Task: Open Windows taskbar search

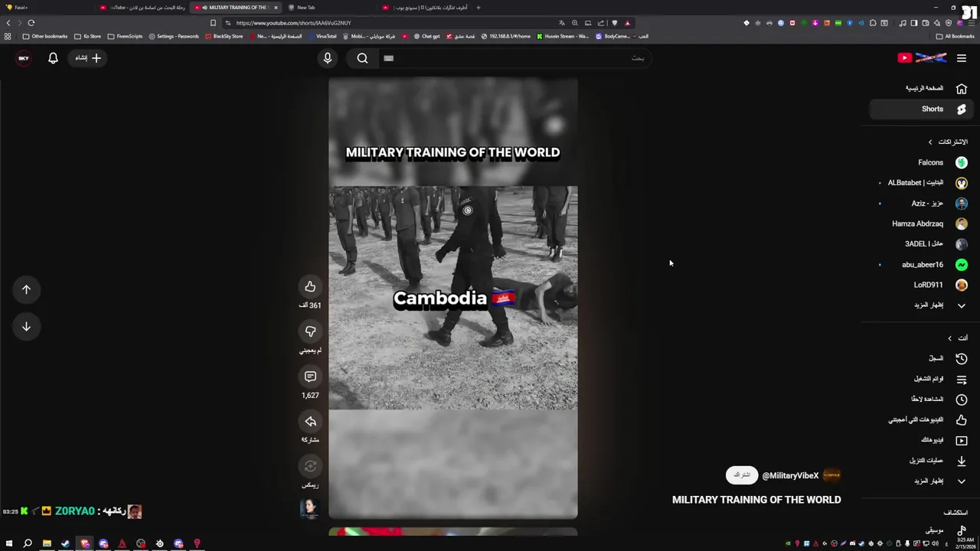Action: (x=28, y=543)
